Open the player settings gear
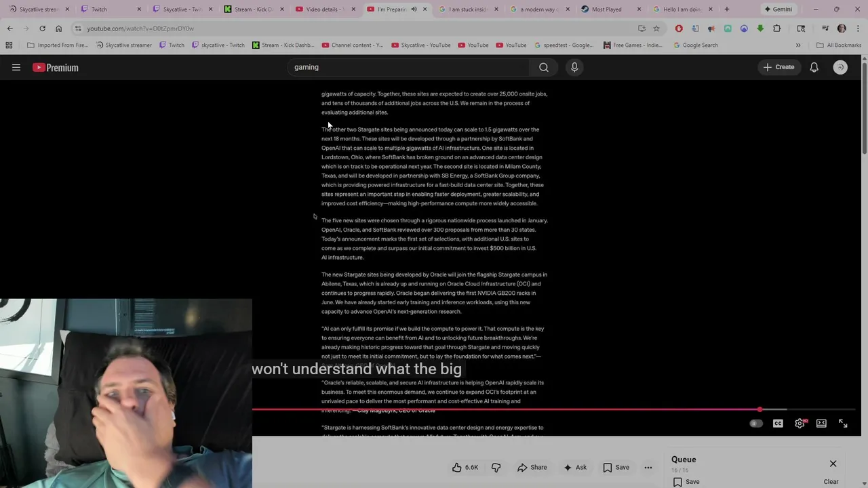868x488 pixels. (800, 424)
